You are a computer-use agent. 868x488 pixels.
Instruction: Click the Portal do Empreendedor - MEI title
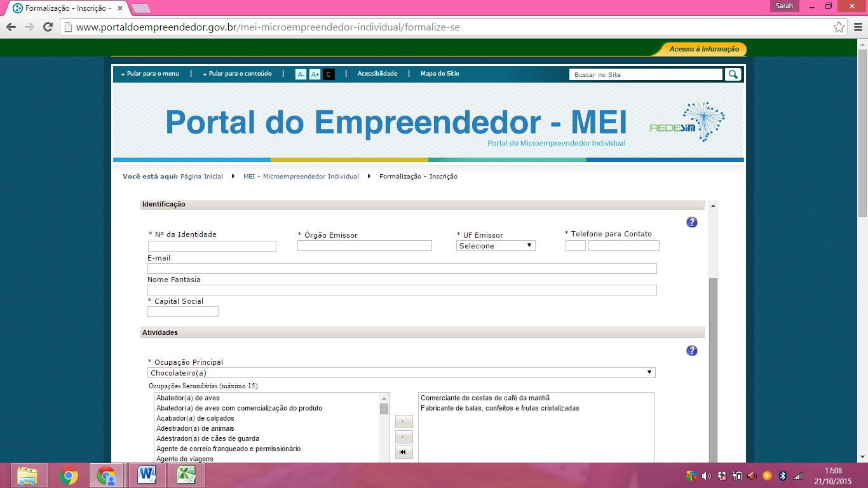tap(396, 122)
